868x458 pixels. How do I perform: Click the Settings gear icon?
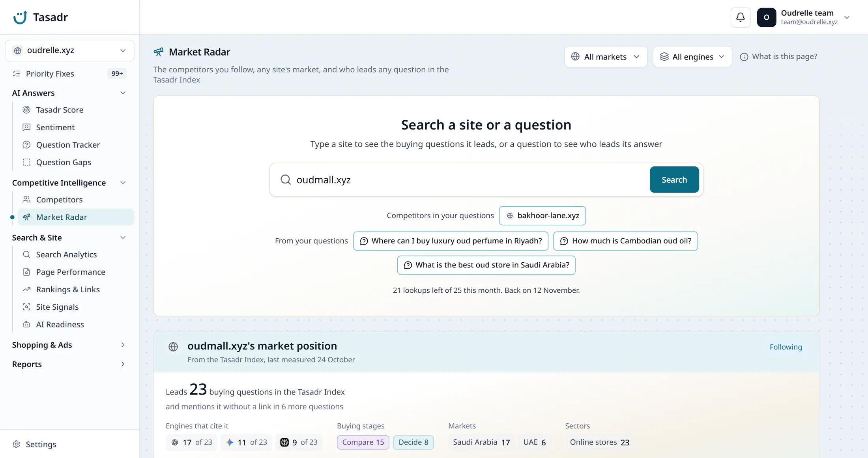pyautogui.click(x=16, y=444)
